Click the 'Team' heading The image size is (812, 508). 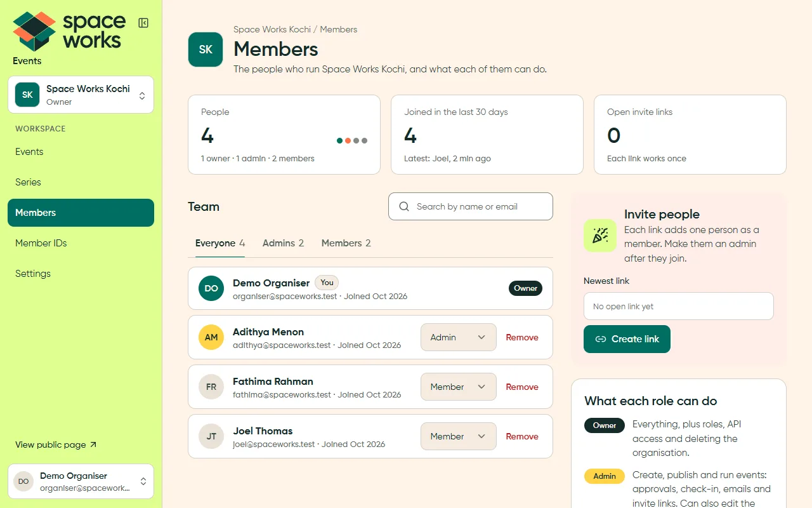point(204,206)
